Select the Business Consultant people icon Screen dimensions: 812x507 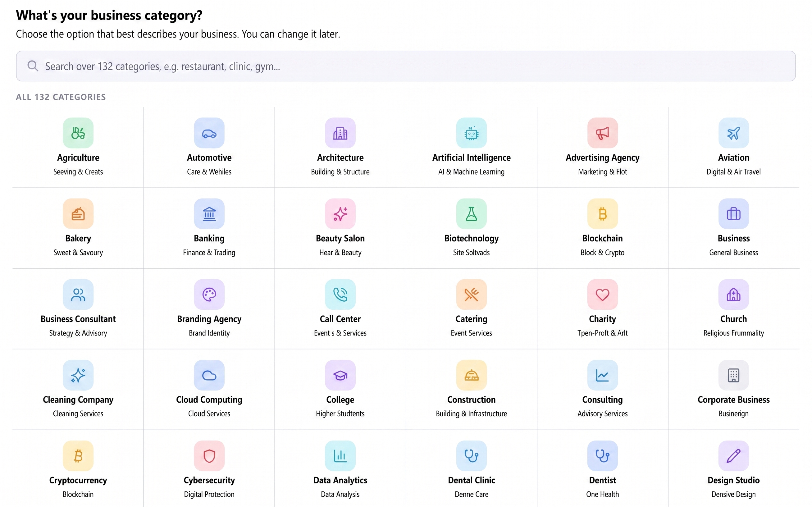(x=78, y=295)
